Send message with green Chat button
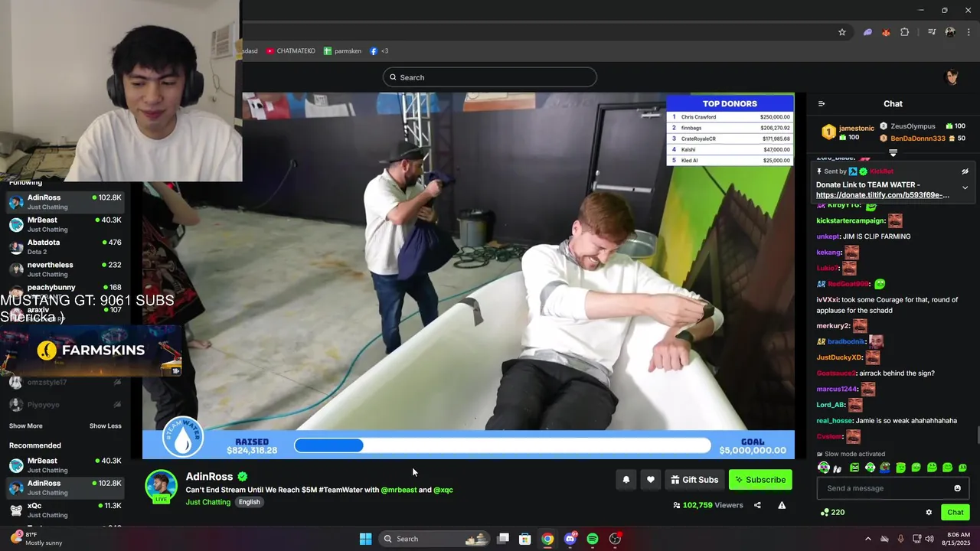The height and width of the screenshot is (551, 980). click(955, 513)
